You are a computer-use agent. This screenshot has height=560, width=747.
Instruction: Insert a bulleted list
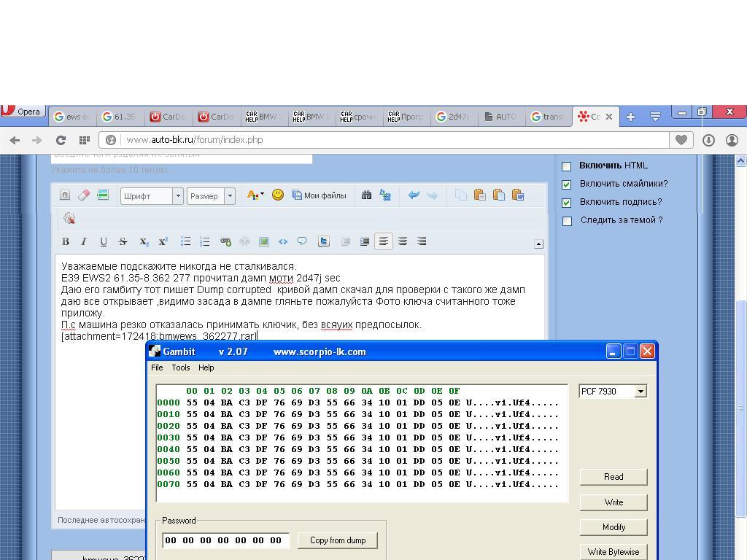186,242
